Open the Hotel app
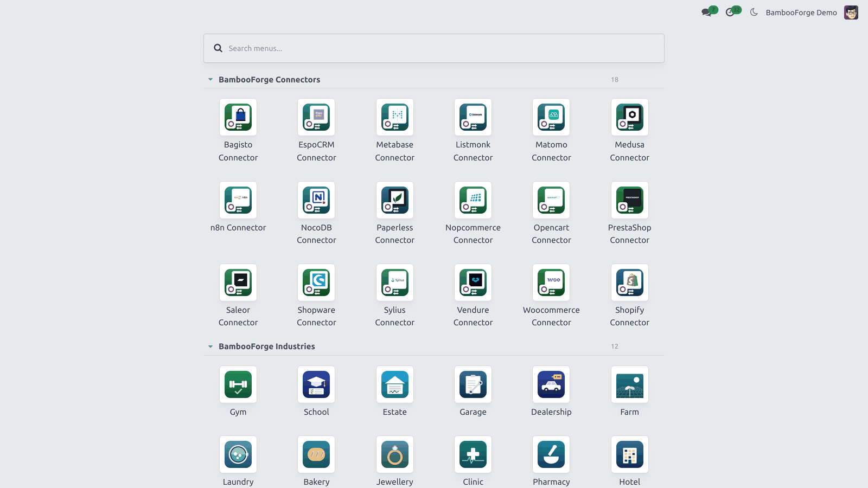 pos(630,454)
